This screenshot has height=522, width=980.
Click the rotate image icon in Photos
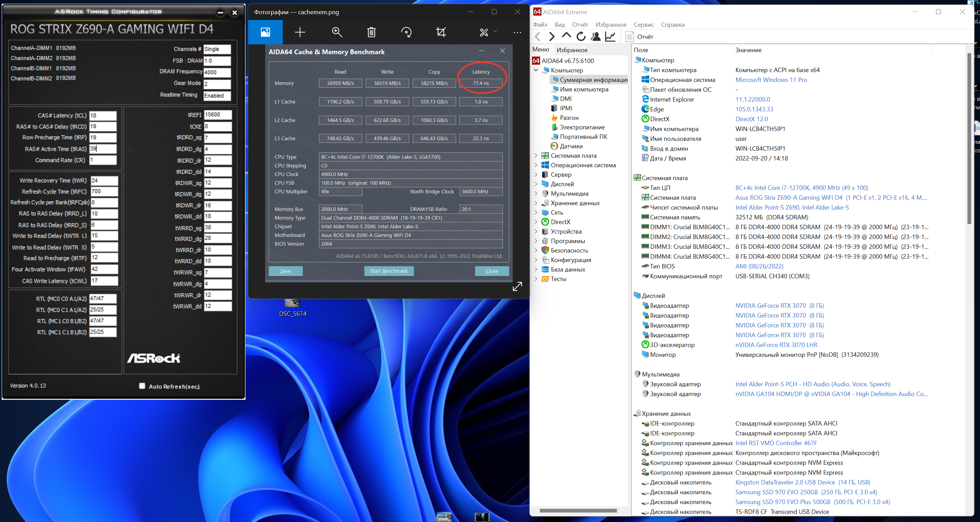tap(406, 32)
